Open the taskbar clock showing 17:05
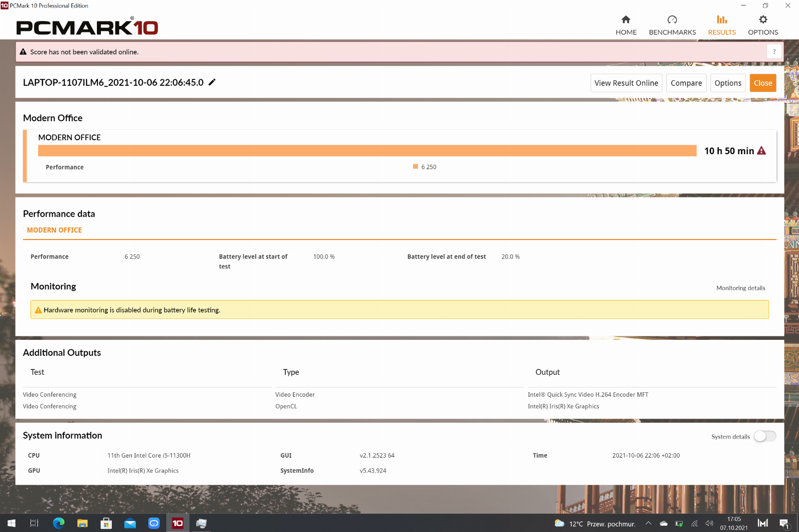This screenshot has width=799, height=532. click(x=734, y=524)
